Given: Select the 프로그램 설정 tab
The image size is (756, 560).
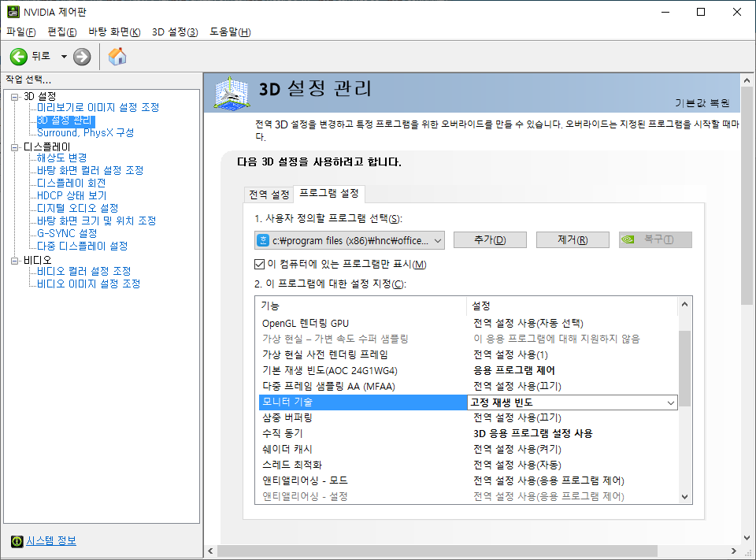Looking at the screenshot, I should [x=329, y=194].
